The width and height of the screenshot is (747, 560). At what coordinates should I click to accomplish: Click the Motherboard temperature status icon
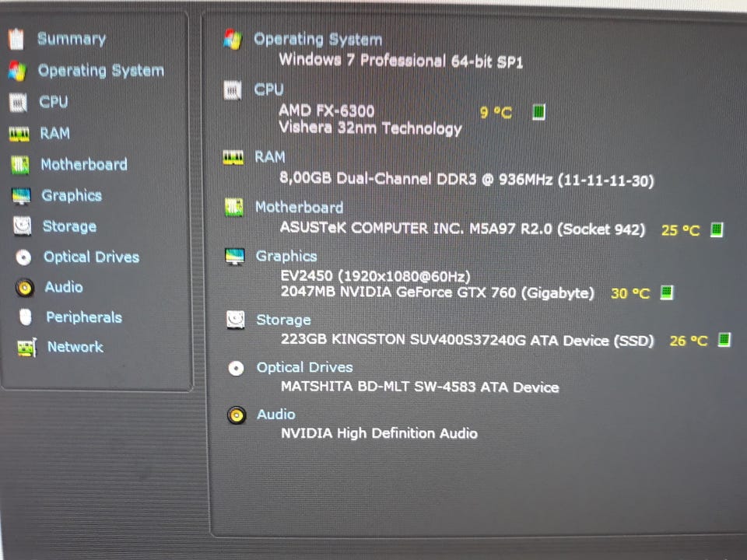tap(717, 230)
